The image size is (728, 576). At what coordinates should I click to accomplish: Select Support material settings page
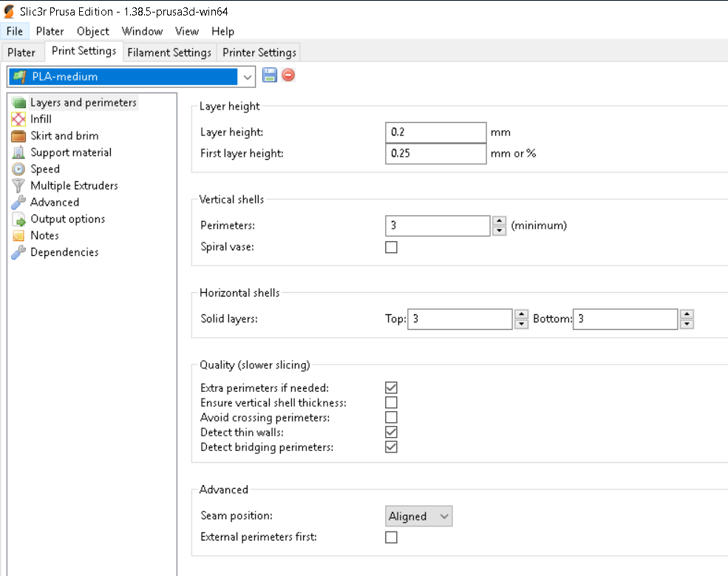pyautogui.click(x=71, y=152)
